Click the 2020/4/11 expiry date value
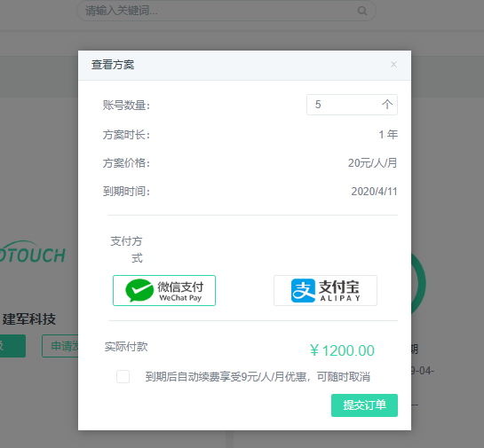This screenshot has height=448, width=484. (374, 192)
